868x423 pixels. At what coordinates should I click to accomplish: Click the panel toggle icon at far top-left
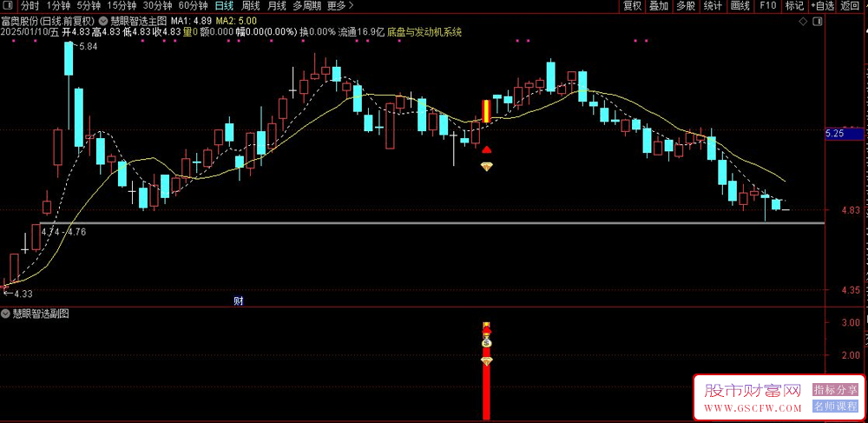[x=9, y=6]
